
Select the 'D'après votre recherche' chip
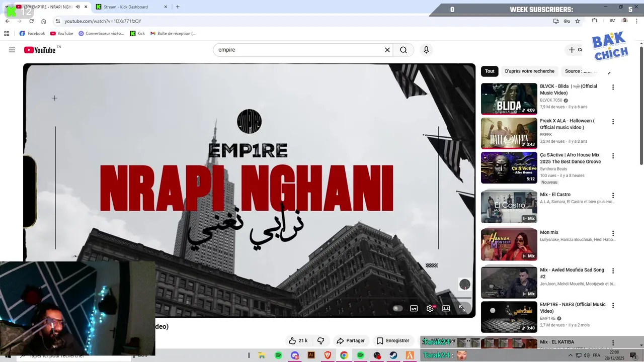(530, 71)
